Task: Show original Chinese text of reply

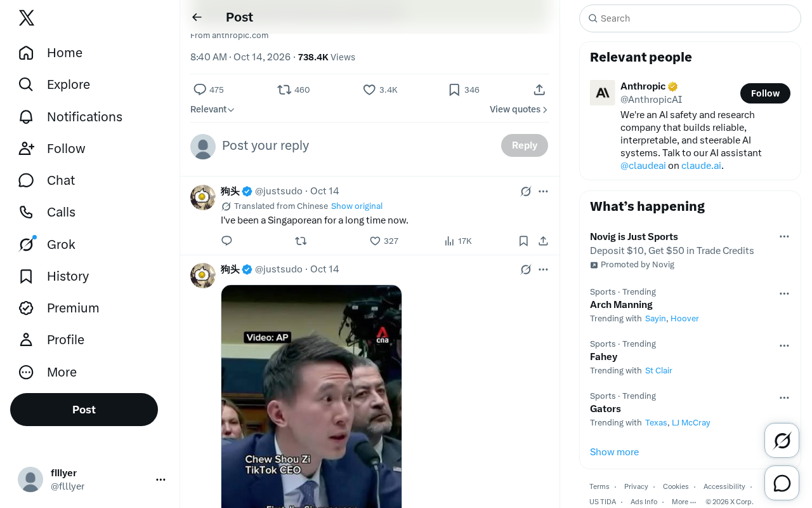Action: [357, 206]
